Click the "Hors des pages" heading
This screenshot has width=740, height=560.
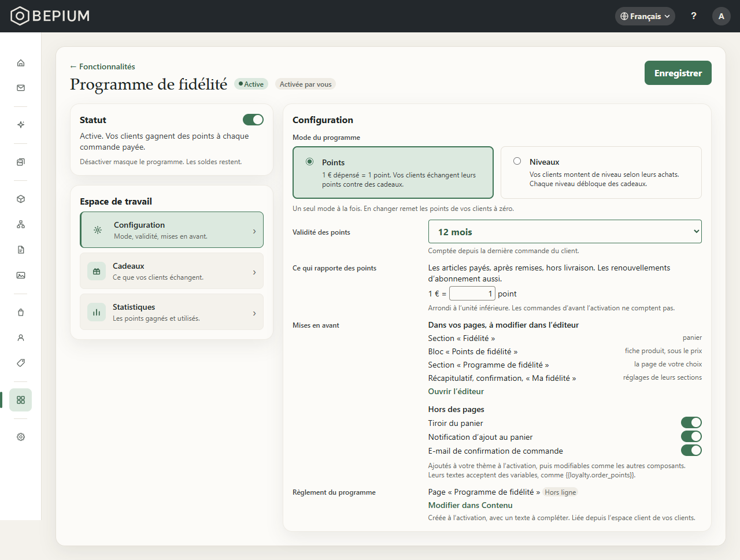point(456,409)
